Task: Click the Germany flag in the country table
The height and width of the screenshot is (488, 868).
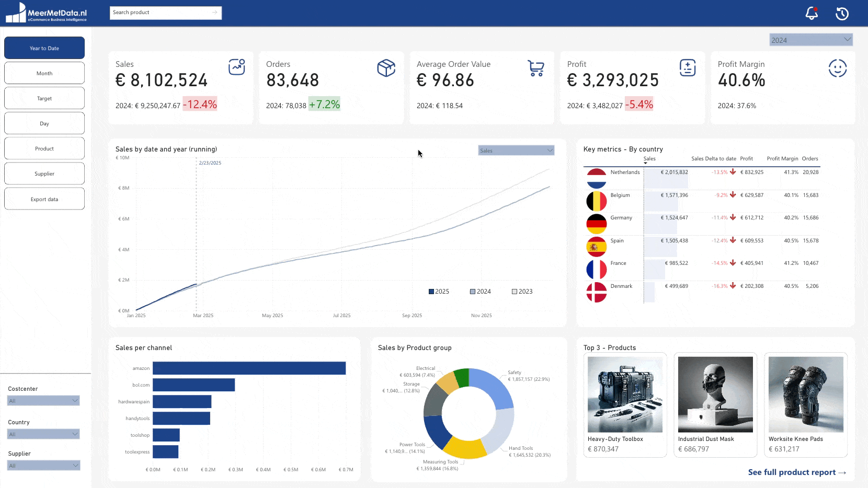Action: coord(596,224)
